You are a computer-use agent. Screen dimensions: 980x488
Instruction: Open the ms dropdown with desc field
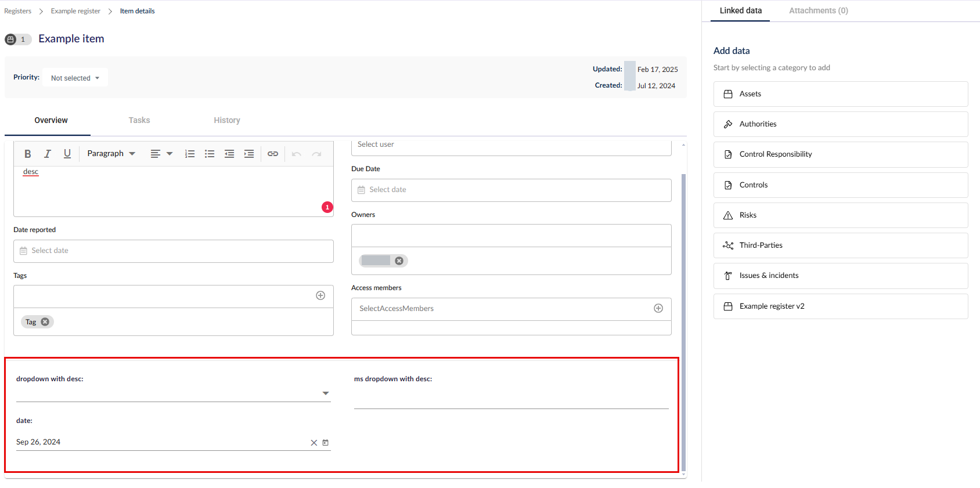511,399
